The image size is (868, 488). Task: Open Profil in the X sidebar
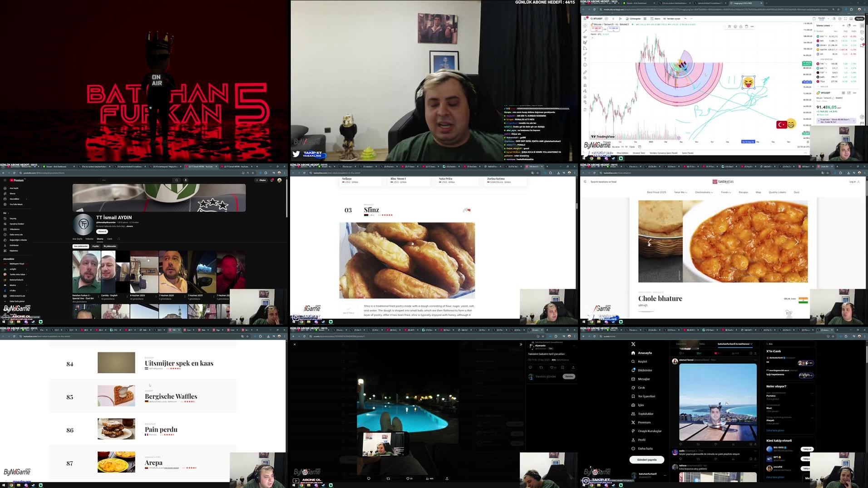638,439
